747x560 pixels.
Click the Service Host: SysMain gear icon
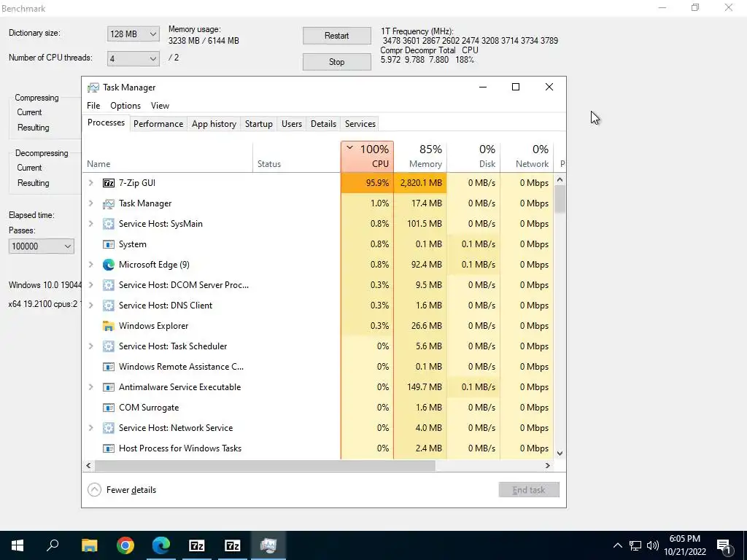(x=109, y=224)
